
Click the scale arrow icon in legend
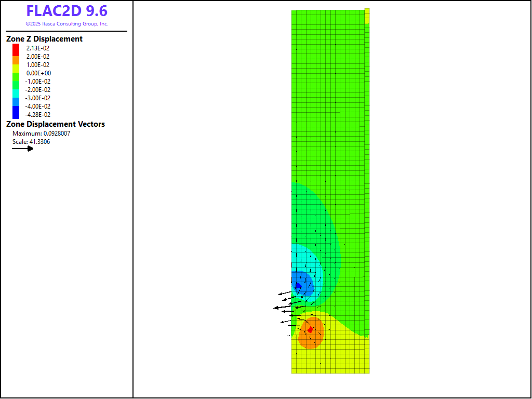pos(23,149)
